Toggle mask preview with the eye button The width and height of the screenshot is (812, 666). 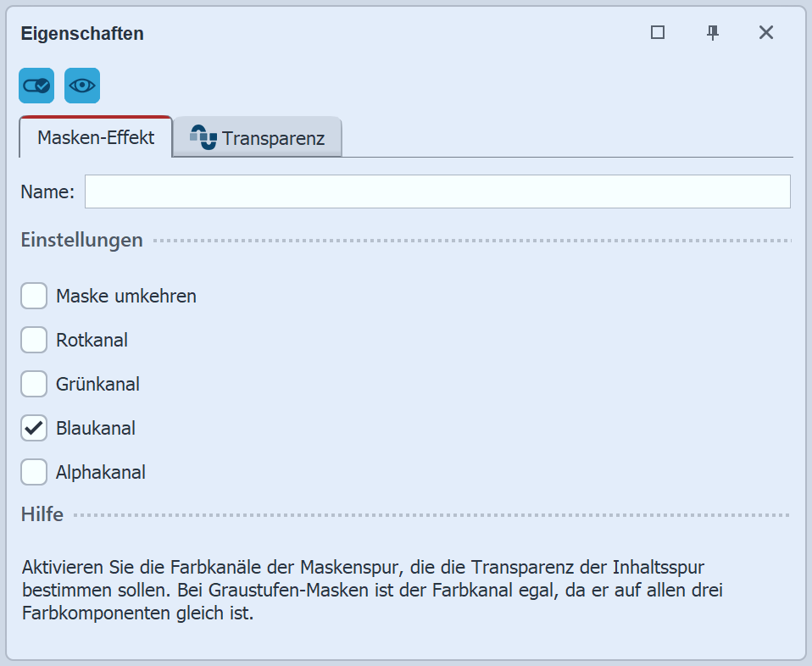[x=81, y=85]
